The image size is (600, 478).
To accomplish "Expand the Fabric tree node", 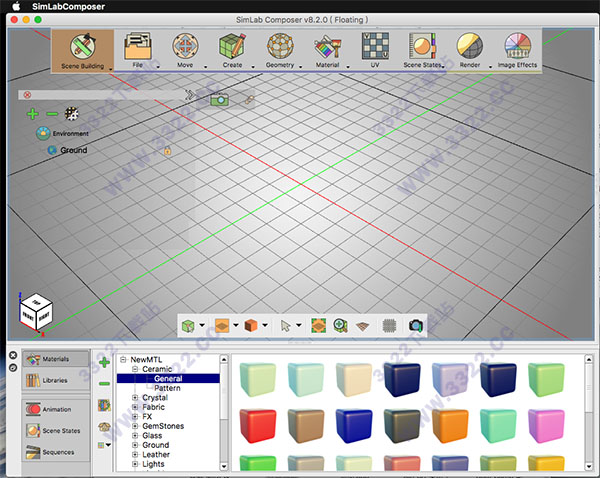I will (x=135, y=407).
